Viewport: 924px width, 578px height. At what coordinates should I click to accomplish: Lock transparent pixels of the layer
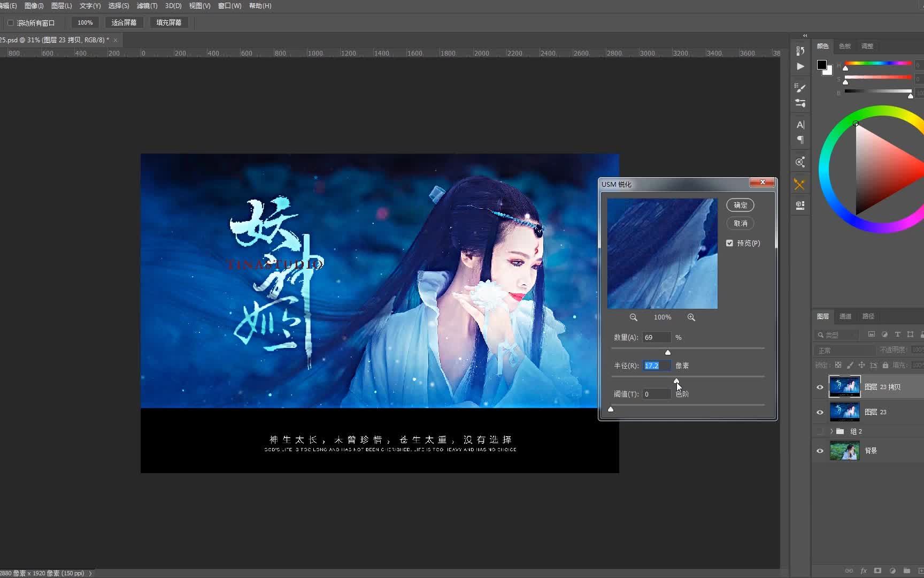[x=838, y=365]
